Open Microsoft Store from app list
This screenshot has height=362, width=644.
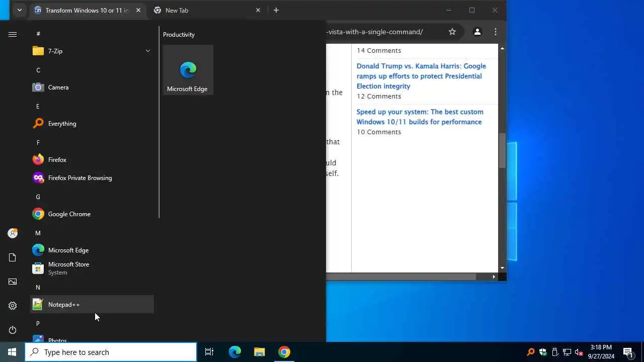92,268
